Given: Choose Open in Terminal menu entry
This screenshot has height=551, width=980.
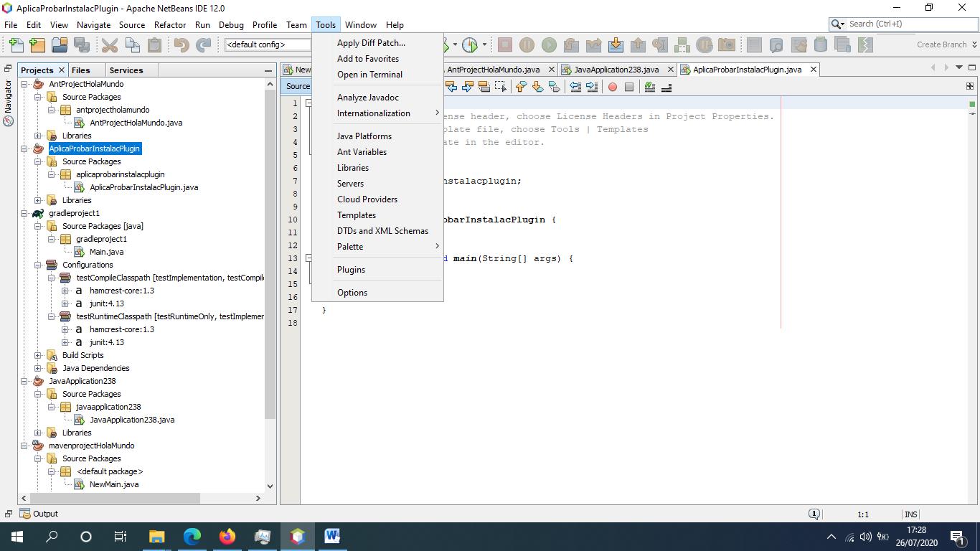Looking at the screenshot, I should tap(377, 75).
